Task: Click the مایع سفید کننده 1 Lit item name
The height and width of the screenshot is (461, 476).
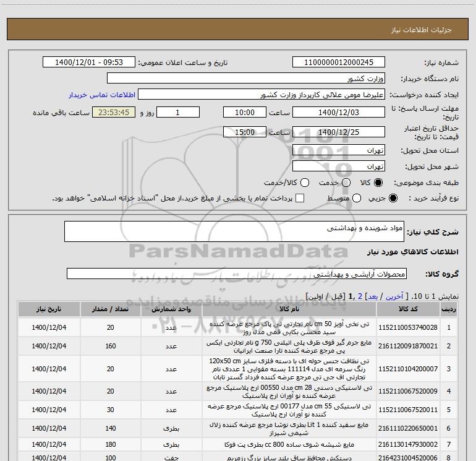Action: [289, 428]
